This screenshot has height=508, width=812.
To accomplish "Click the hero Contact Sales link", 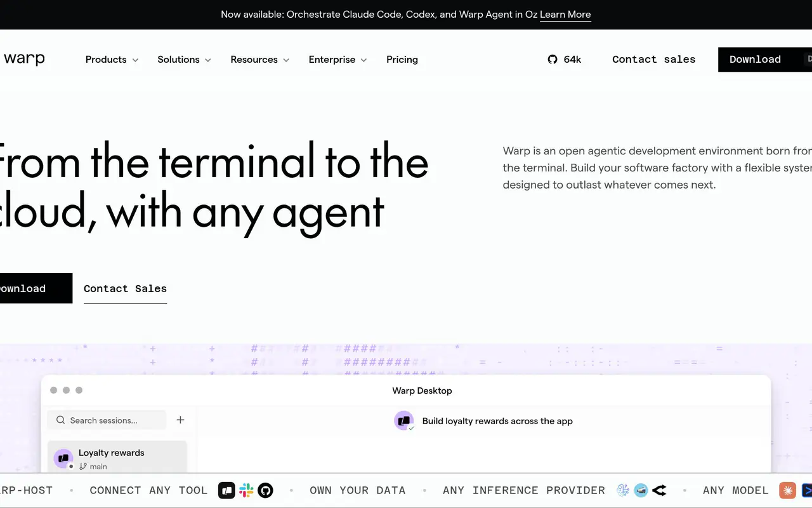I will pyautogui.click(x=125, y=288).
